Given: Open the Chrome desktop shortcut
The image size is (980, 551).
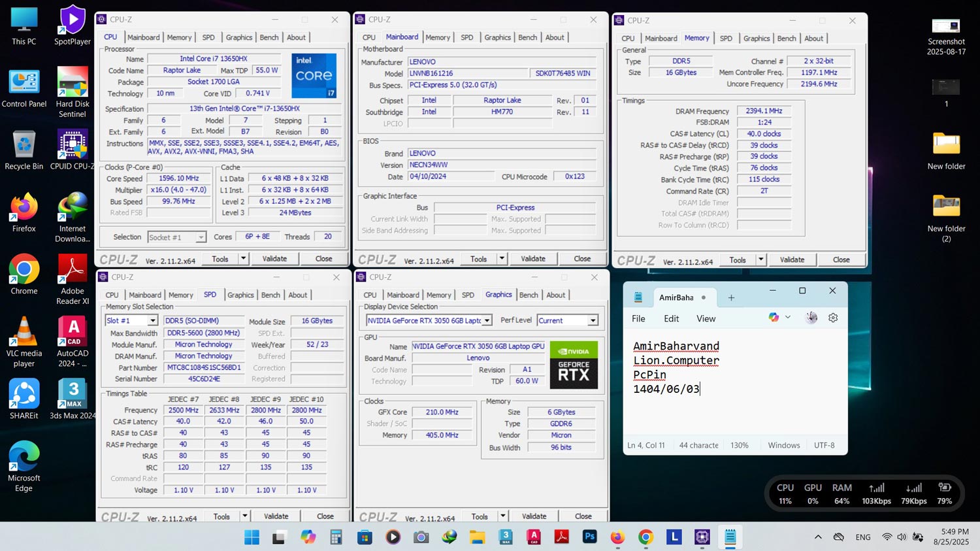Looking at the screenshot, I should coord(24,275).
